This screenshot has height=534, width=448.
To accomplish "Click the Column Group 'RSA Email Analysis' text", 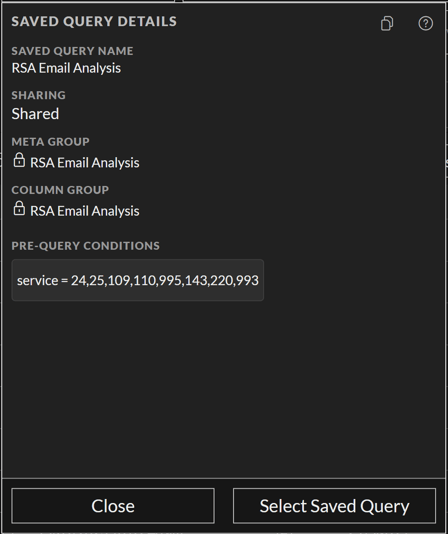I will tap(85, 211).
